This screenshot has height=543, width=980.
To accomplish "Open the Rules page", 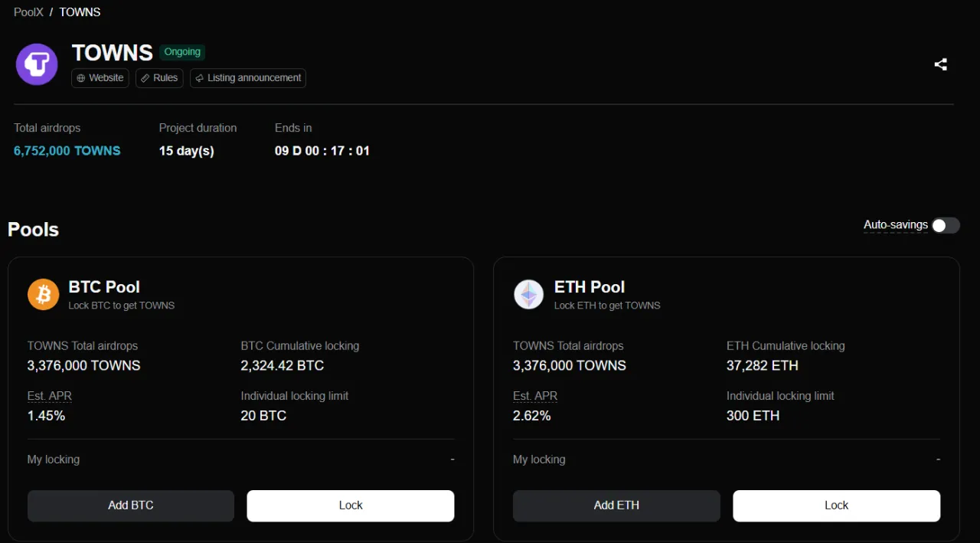I will [159, 78].
